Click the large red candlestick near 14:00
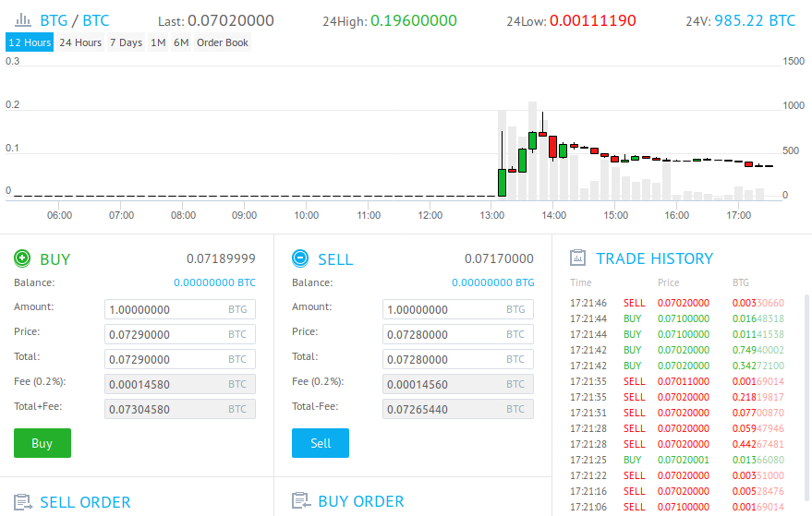The image size is (812, 516). (x=552, y=147)
